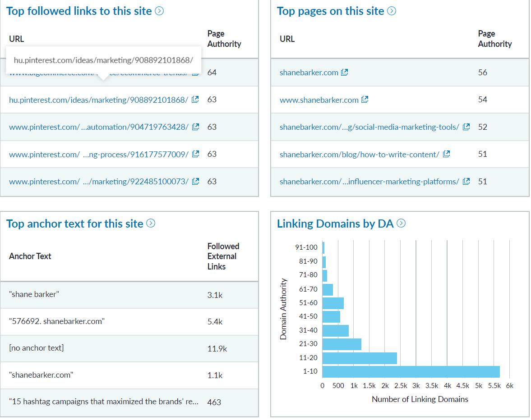Click the 11-20 Domain Authority bar
This screenshot has height=420, width=531.
360,358
